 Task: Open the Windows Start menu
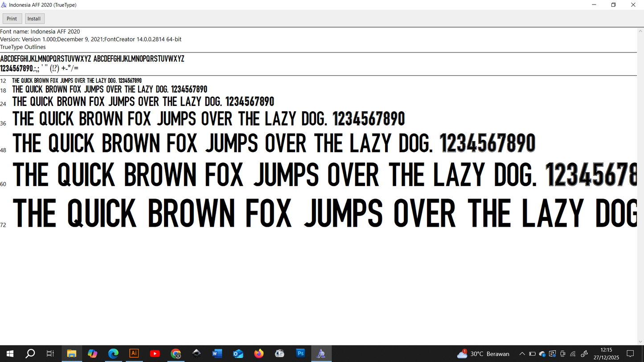pos(10,354)
